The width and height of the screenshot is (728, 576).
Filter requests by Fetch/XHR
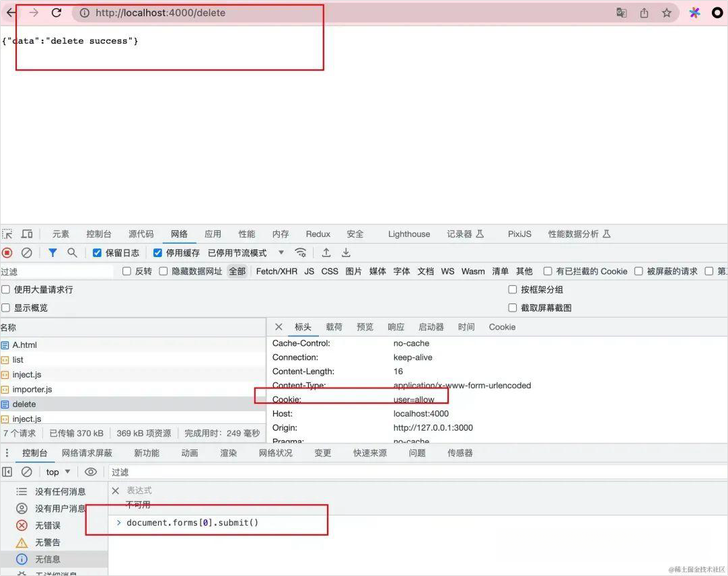(277, 271)
